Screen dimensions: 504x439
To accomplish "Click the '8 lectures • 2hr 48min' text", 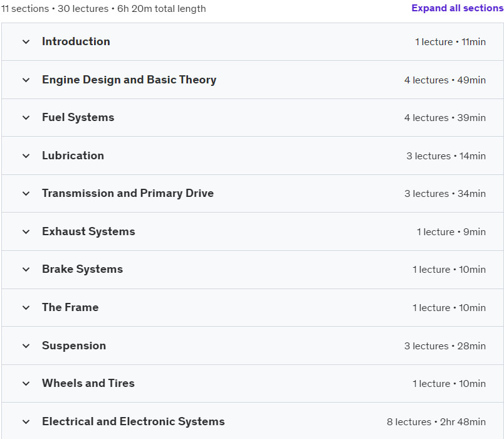I will pos(436,422).
